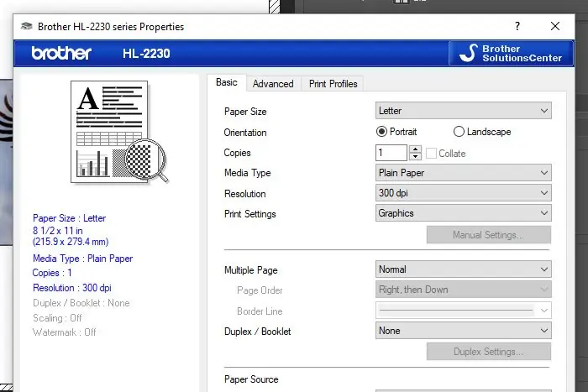588x392 pixels.
Task: Open the Multiple Page dropdown
Action: coord(463,269)
